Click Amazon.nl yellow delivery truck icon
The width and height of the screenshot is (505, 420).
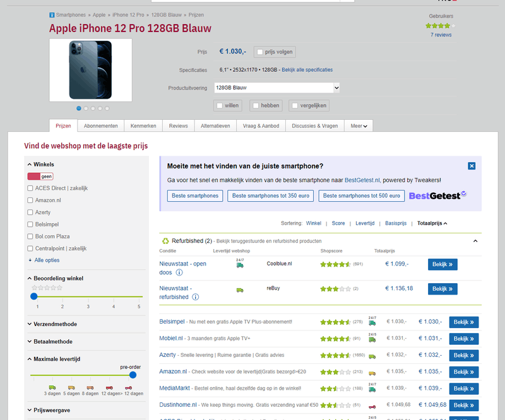pos(372,373)
